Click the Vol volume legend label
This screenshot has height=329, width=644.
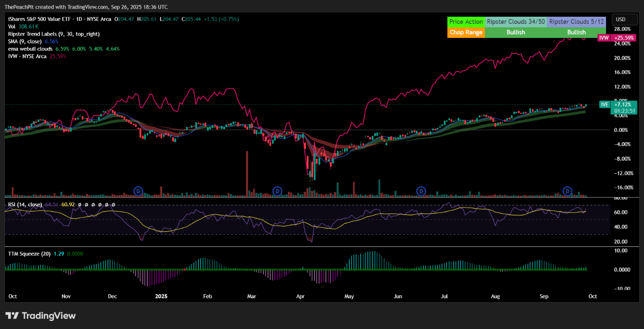(x=12, y=27)
